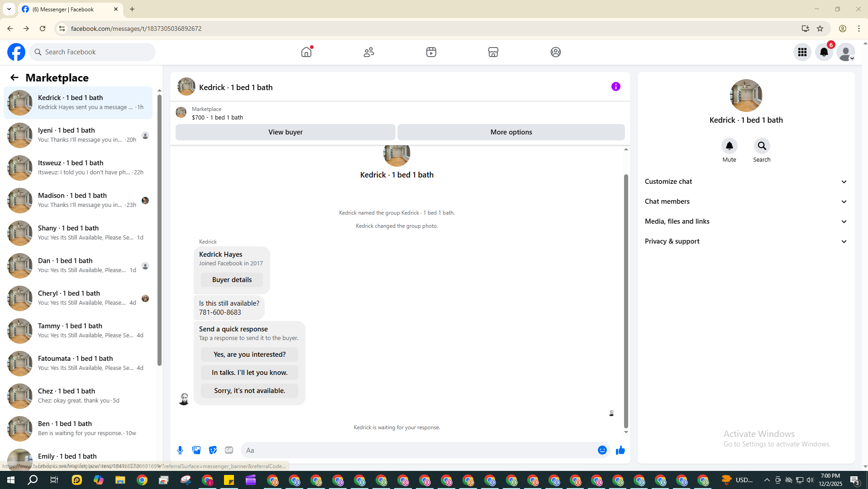
Task: Mute the Kedrick conversation
Action: point(729,146)
